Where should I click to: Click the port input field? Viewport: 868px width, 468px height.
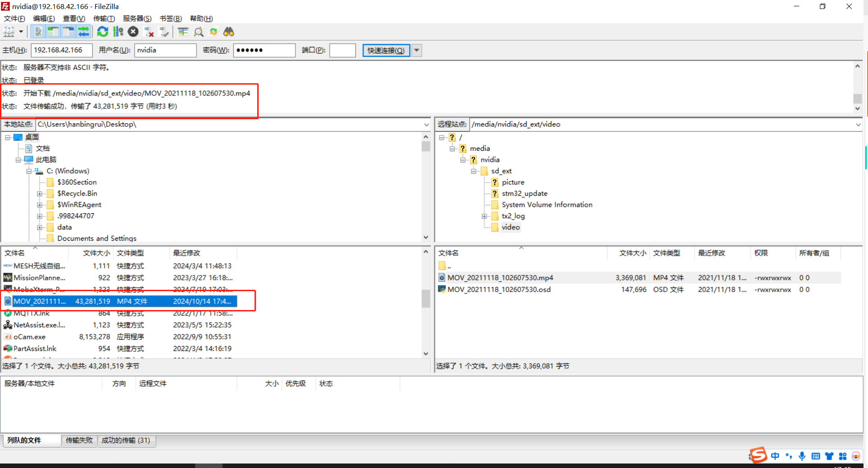coord(343,50)
